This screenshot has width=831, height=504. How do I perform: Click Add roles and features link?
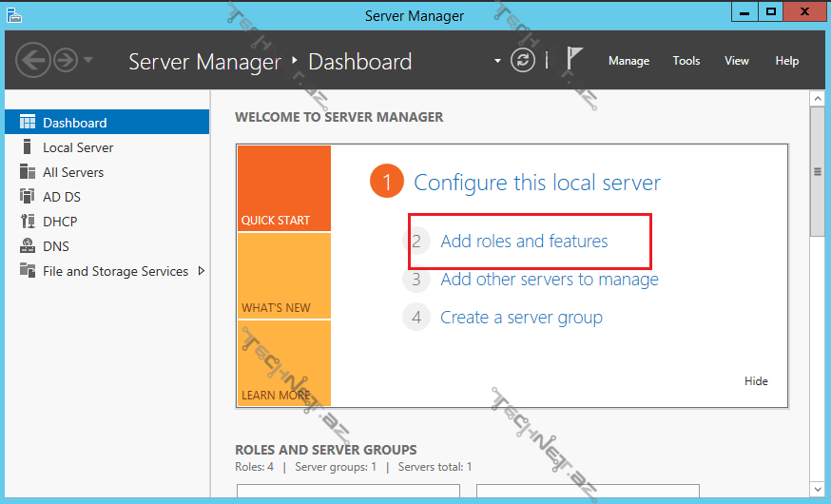click(524, 242)
